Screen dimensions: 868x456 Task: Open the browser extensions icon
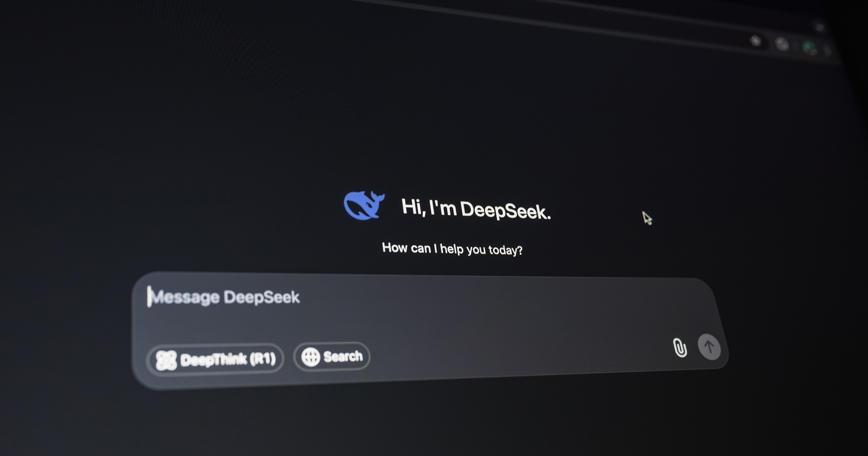point(782,44)
